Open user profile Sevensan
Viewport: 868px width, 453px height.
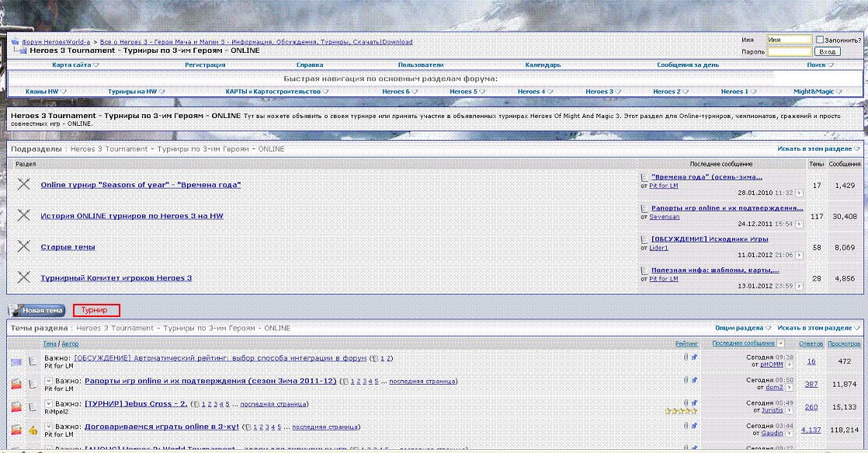point(665,217)
